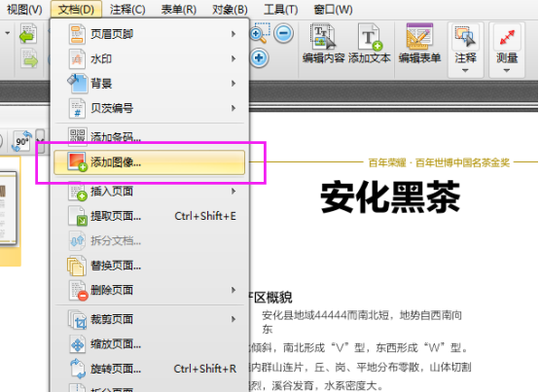Click the 编辑表单 toolbar button
Screen dimensions: 539x392
419,44
